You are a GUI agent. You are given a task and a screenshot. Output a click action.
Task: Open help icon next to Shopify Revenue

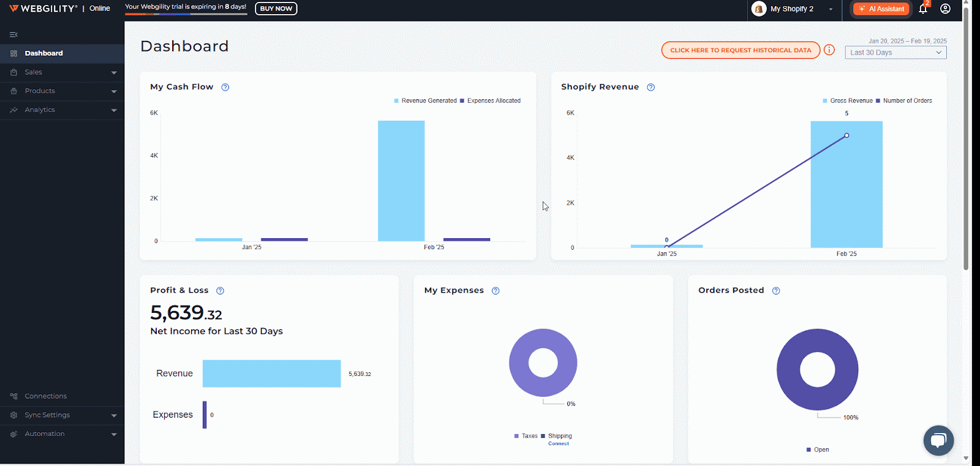pyautogui.click(x=650, y=88)
